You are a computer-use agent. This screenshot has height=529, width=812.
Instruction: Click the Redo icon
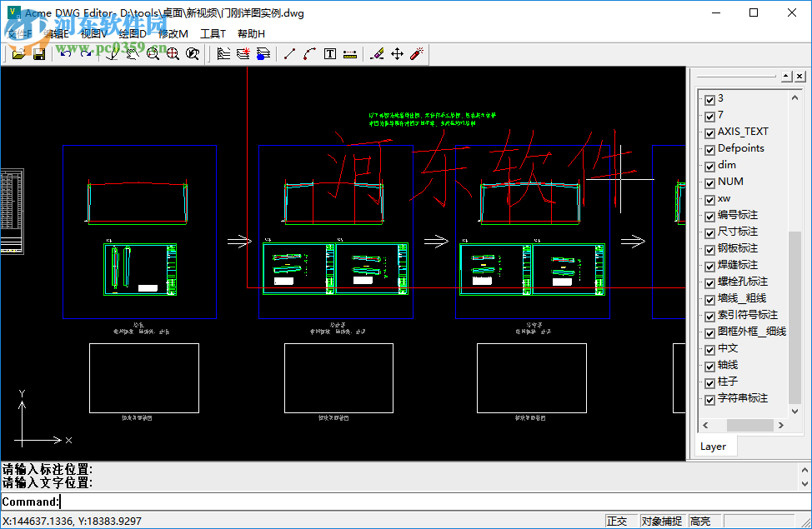click(x=87, y=53)
